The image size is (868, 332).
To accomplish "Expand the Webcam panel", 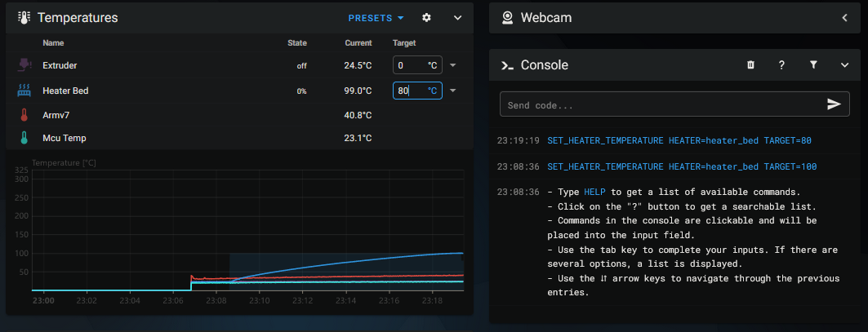I will point(844,18).
